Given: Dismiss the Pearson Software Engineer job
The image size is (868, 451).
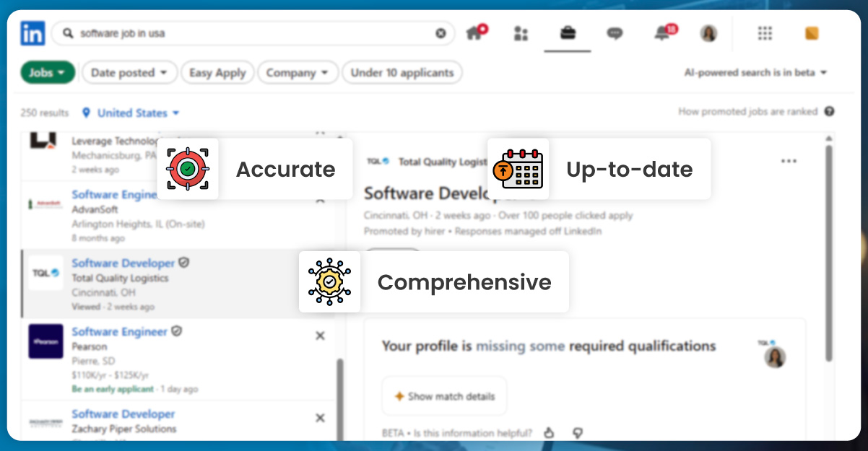Looking at the screenshot, I should coord(321,336).
